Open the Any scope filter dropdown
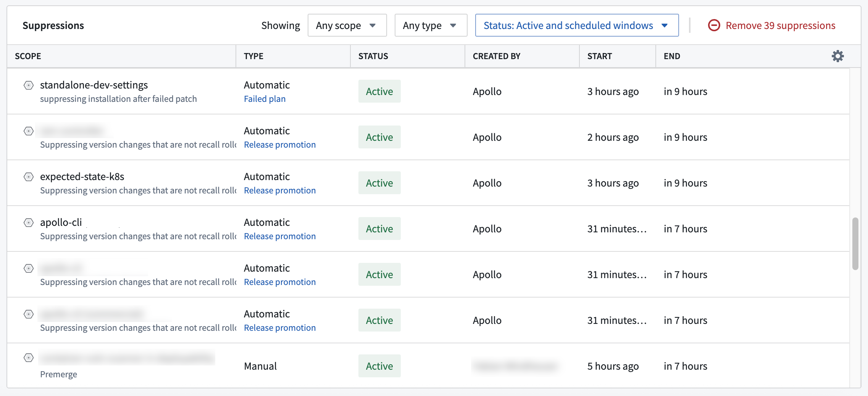 (347, 25)
